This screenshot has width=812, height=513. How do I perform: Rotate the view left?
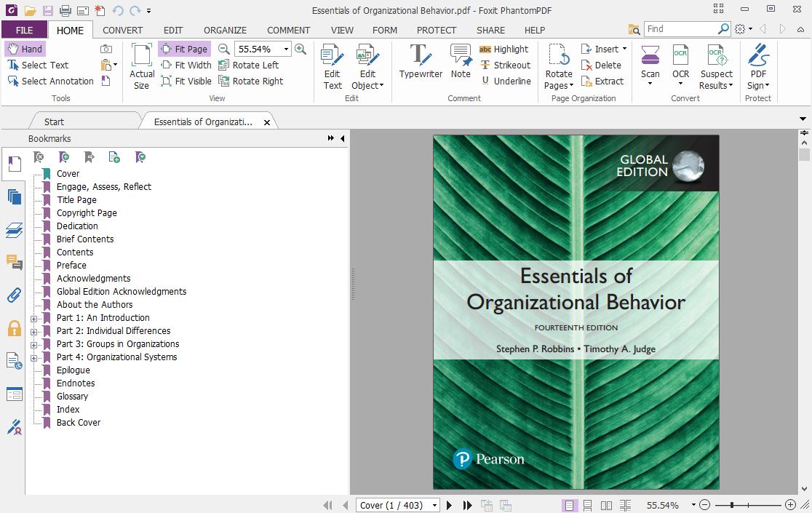point(249,65)
